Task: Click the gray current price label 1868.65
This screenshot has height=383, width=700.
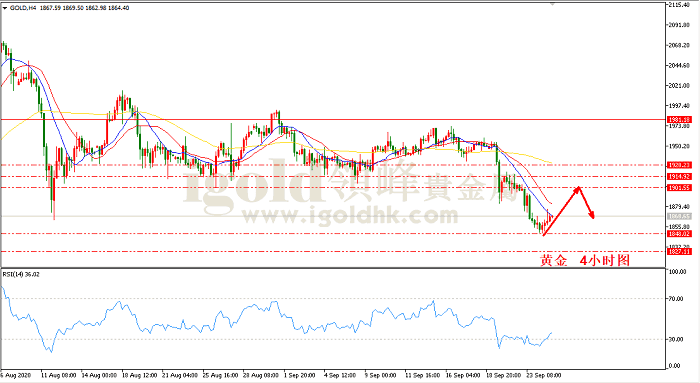Action: pyautogui.click(x=679, y=216)
